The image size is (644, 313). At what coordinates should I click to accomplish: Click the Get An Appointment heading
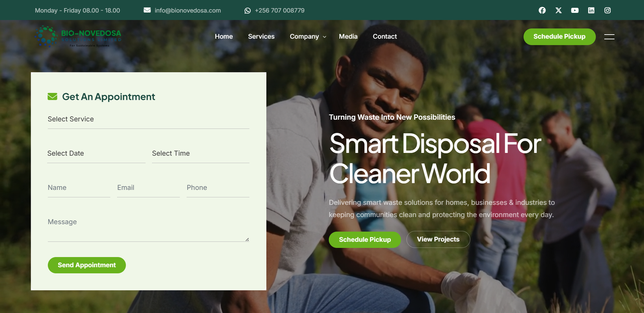109,97
